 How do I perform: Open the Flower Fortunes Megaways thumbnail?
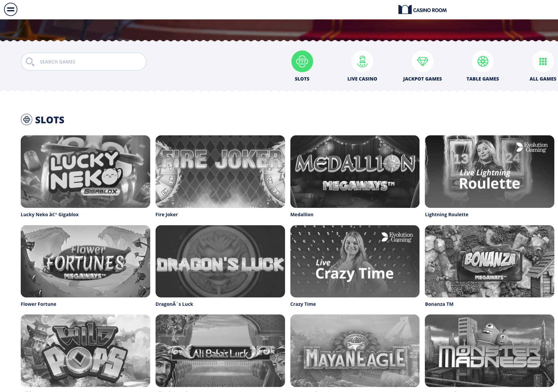coord(85,261)
